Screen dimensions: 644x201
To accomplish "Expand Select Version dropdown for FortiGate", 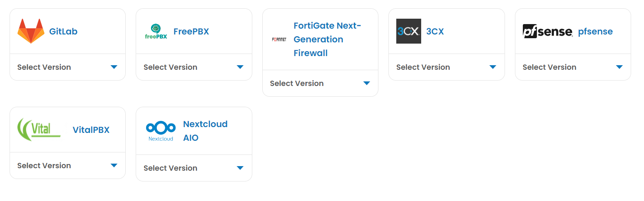I will pyautogui.click(x=320, y=83).
